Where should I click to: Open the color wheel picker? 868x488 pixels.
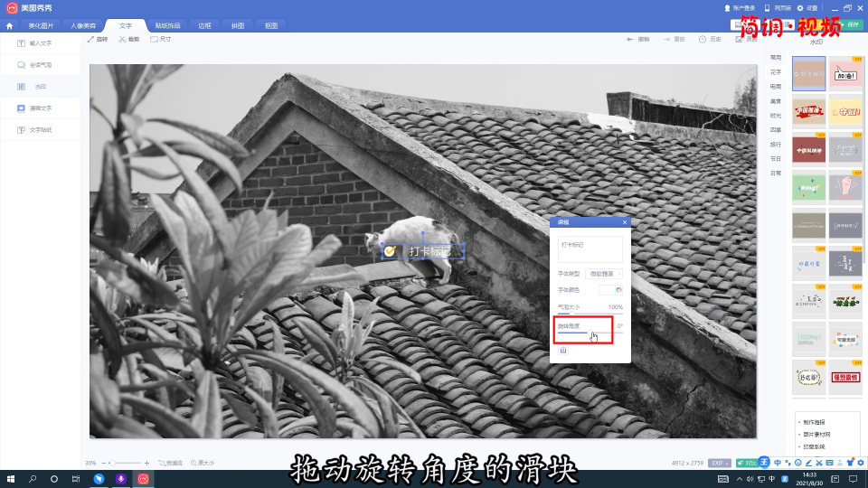(619, 290)
